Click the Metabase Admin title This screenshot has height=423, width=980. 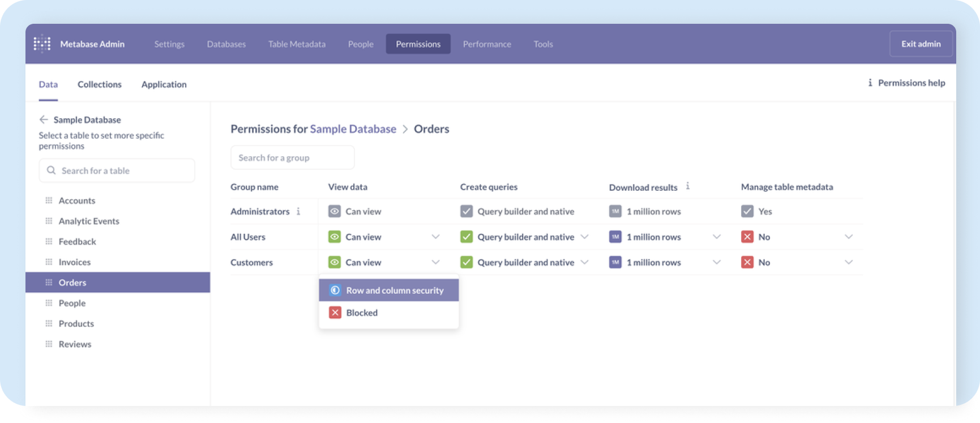pos(92,44)
